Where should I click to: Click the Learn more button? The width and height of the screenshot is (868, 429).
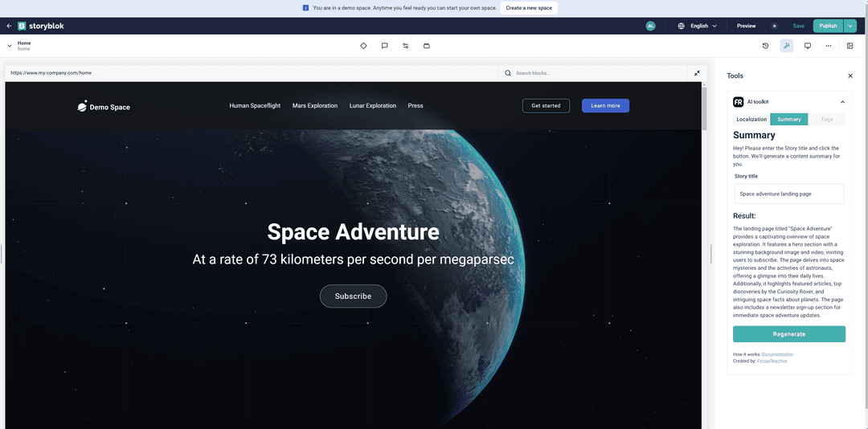tap(605, 106)
